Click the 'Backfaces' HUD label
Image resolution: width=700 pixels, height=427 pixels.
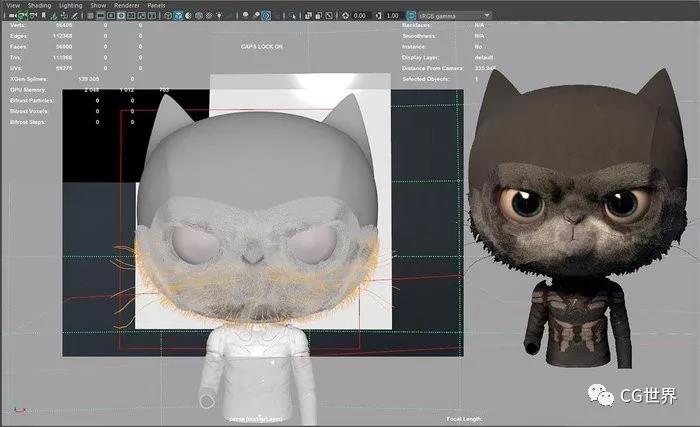coord(417,25)
